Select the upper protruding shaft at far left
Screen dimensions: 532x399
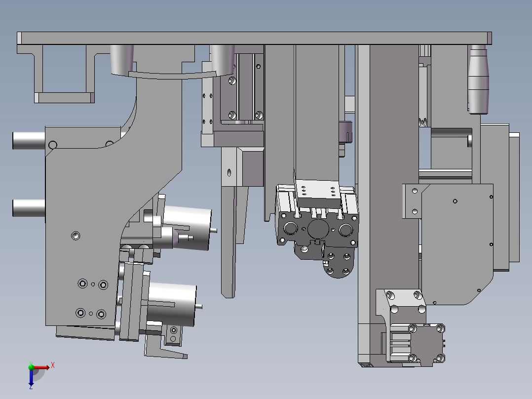pyautogui.click(x=29, y=141)
